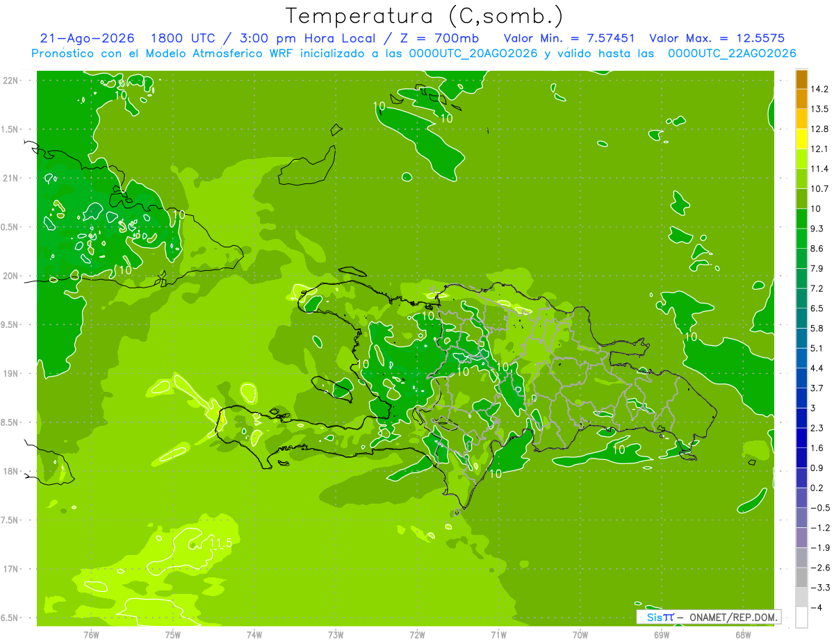This screenshot has height=644, width=834.
Task: Click the '7.2' colorbar value
Action: [x=817, y=288]
